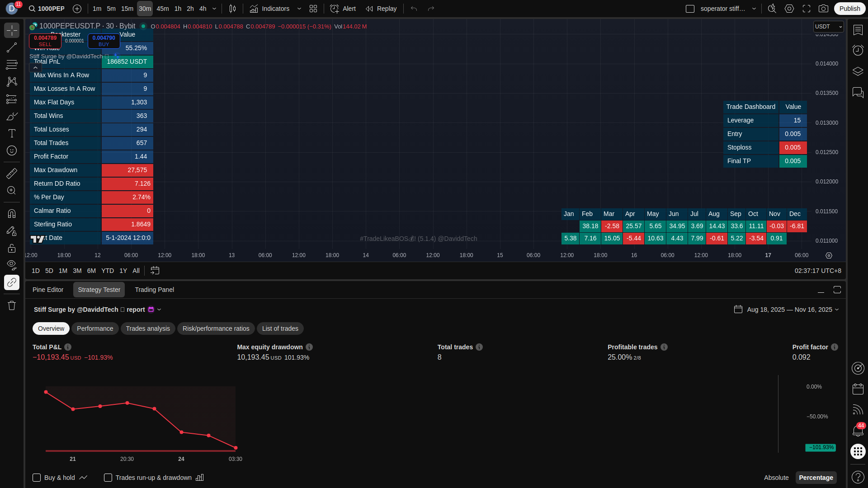The width and height of the screenshot is (868, 488).
Task: Switch to the Pine Editor tab
Action: click(48, 290)
